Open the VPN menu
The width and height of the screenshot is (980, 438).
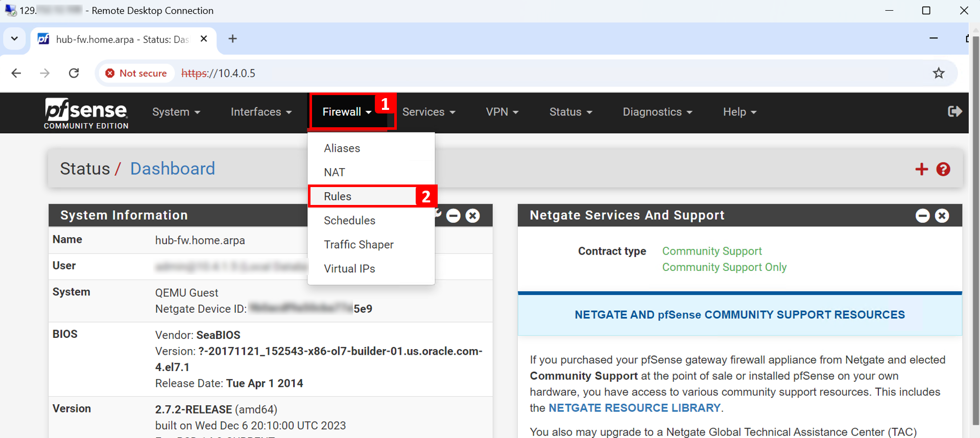point(502,112)
